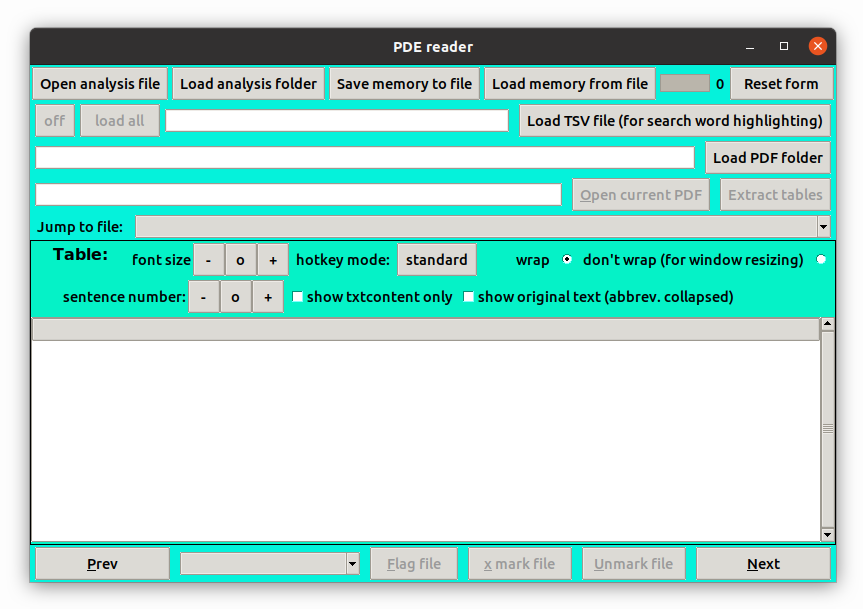This screenshot has width=863, height=609.
Task: Check 'show original text (abbrev. collapsed)'
Action: (x=469, y=297)
